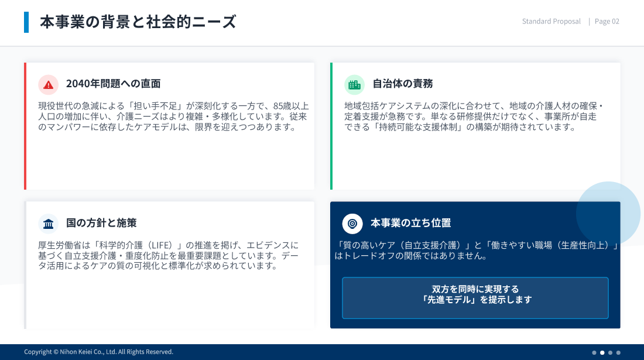The width and height of the screenshot is (644, 360).
Task: Jump to the third pagination dot
Action: point(610,352)
